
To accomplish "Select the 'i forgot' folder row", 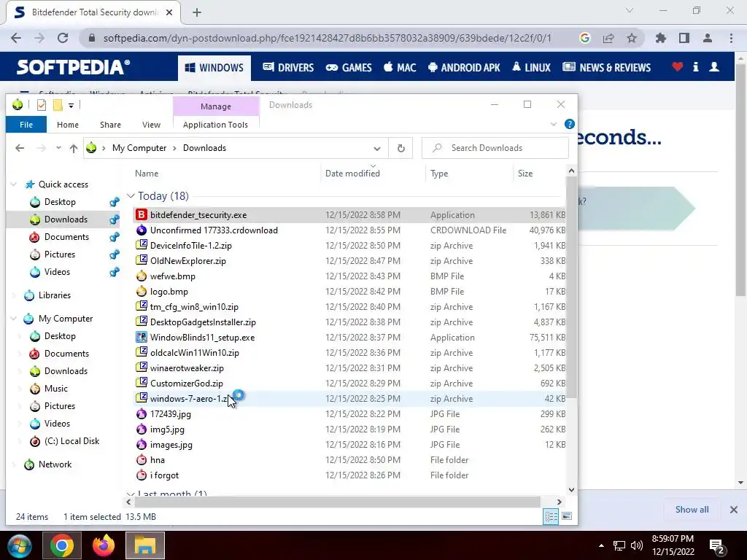I will 350,475.
